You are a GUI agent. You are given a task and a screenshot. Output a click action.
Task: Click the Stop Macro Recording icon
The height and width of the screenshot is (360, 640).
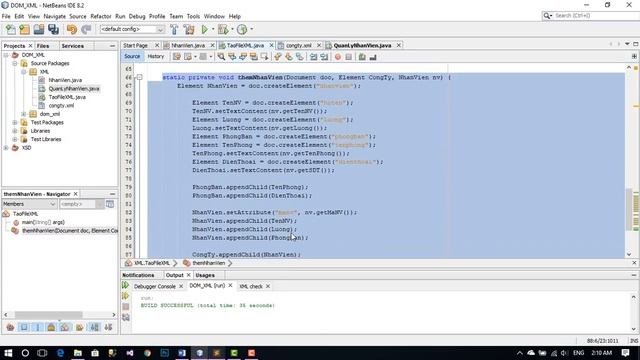point(349,57)
